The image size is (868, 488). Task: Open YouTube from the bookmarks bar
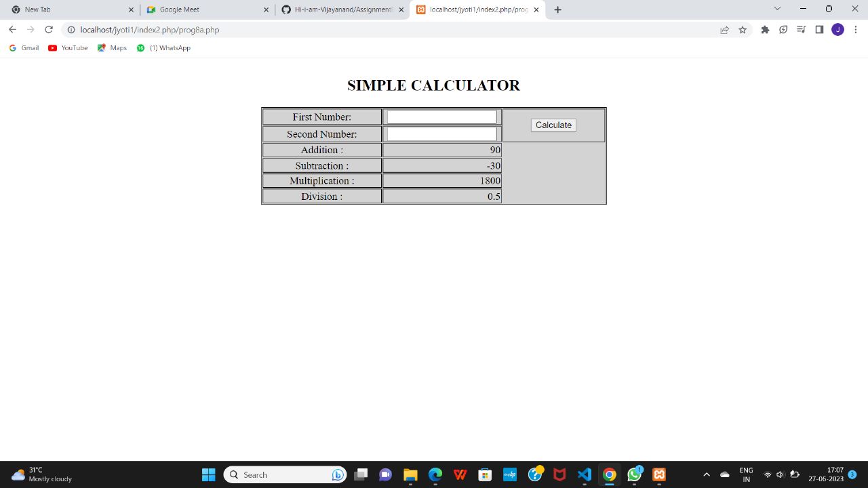[67, 47]
